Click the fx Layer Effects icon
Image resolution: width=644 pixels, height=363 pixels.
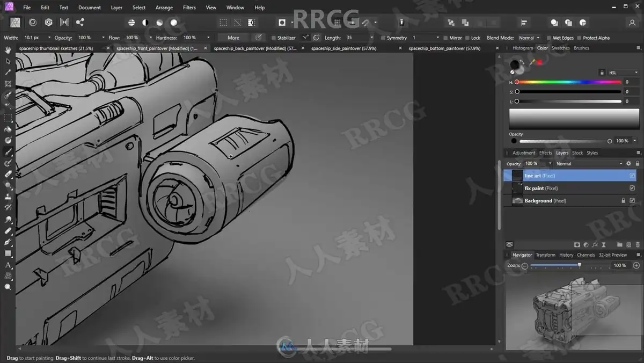(x=595, y=244)
